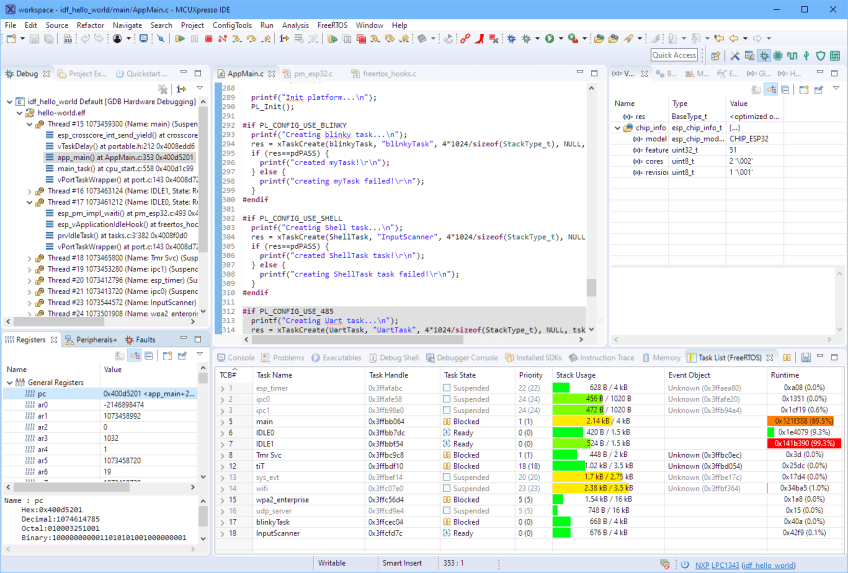Switch to the Debugger Console tab

coord(461,357)
